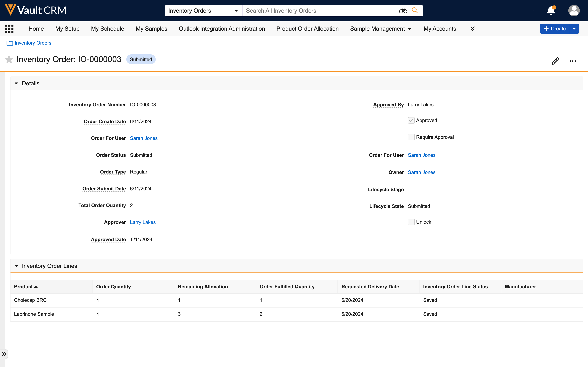
Task: Expand the Create button dropdown arrow
Action: click(574, 29)
